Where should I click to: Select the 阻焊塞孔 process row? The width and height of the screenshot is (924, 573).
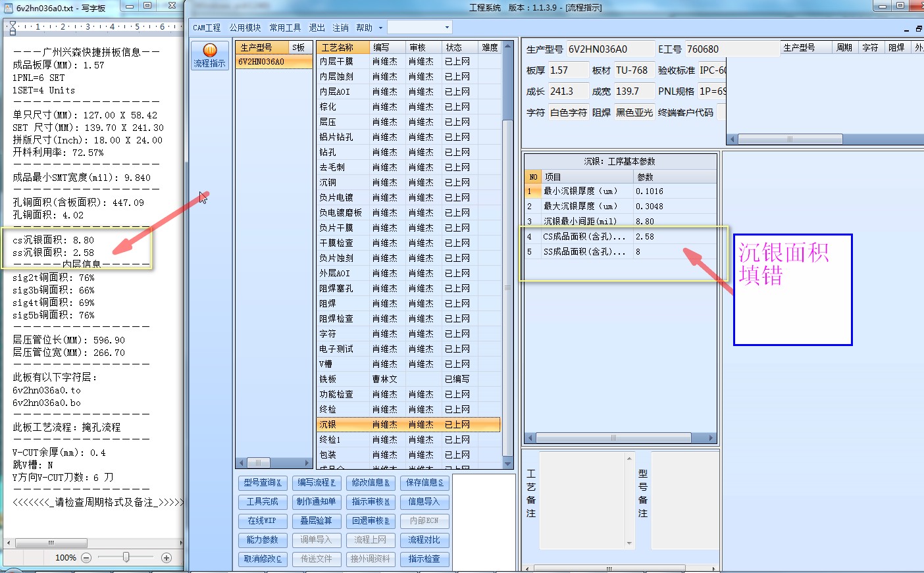tap(408, 288)
